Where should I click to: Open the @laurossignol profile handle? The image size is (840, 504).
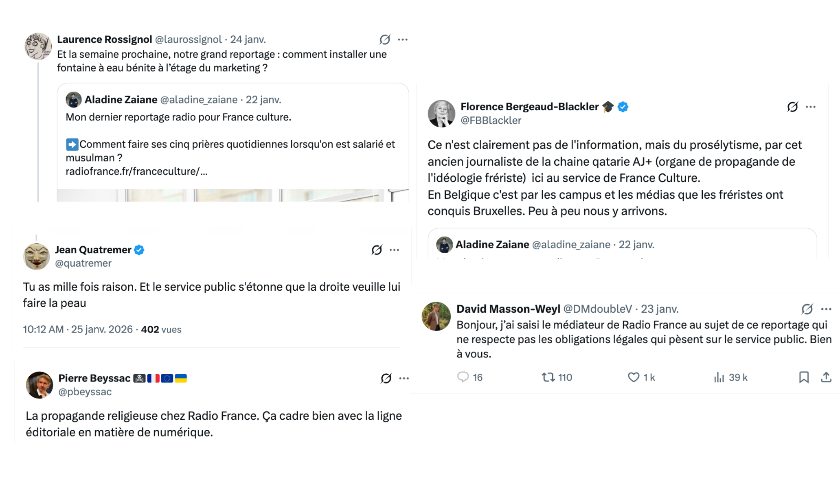(188, 39)
